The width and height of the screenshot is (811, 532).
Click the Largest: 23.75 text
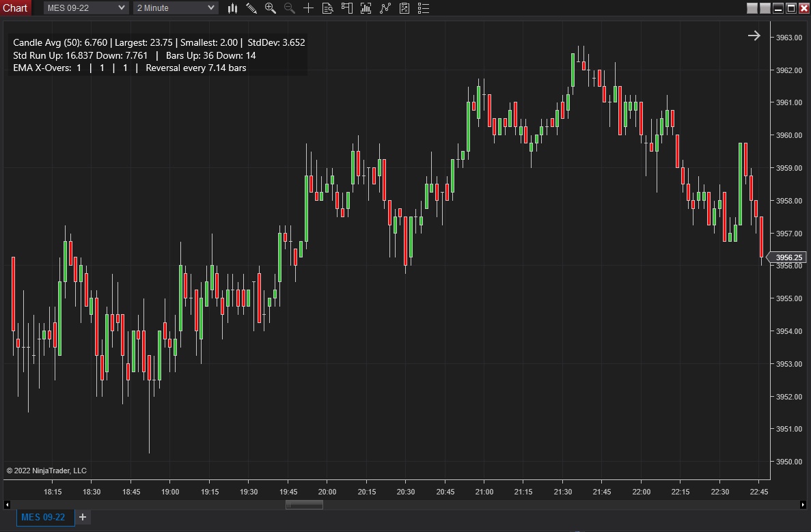click(143, 42)
